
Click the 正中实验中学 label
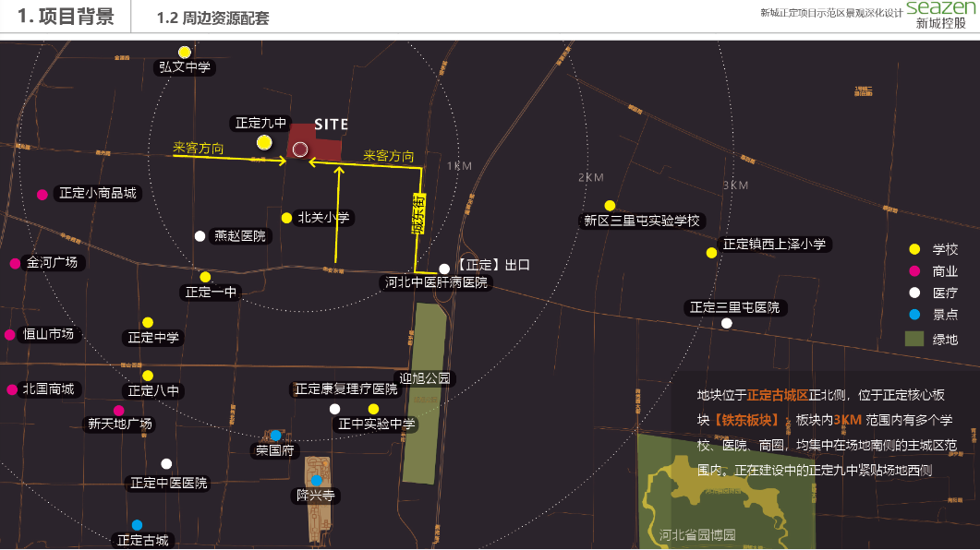pos(376,424)
